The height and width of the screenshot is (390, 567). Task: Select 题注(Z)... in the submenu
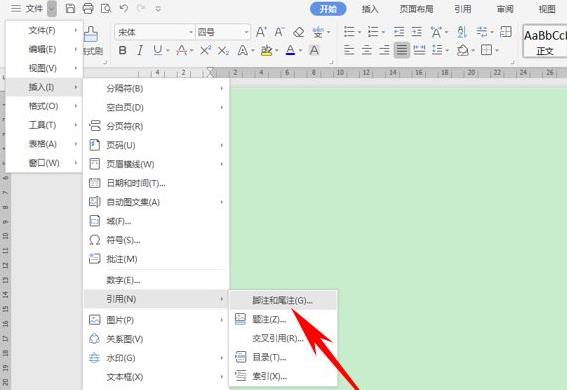(x=283, y=319)
